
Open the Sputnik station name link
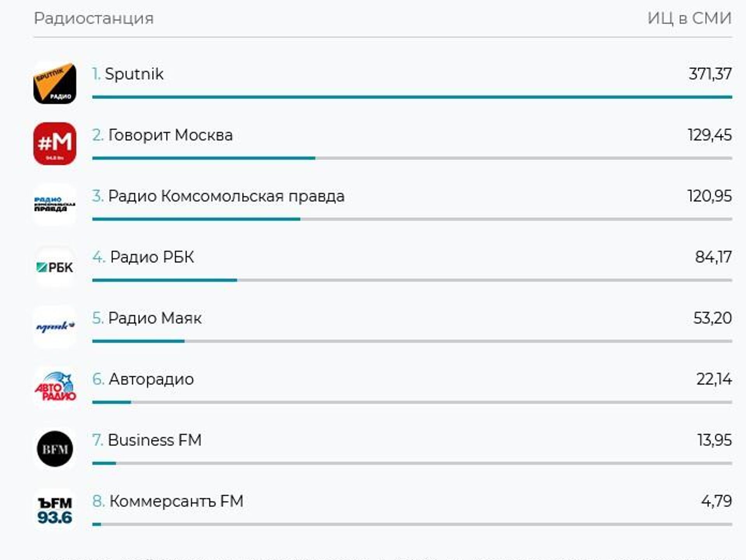(134, 74)
